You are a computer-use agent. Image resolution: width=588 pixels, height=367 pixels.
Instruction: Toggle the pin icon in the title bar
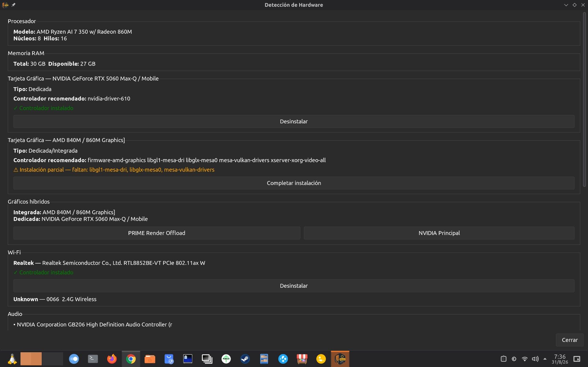point(13,5)
